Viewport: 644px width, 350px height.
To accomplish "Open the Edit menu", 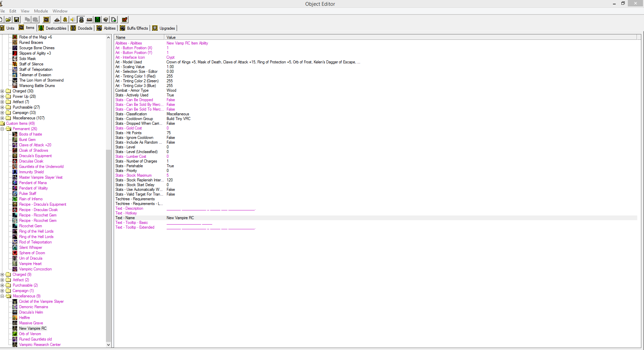I will 13,11.
